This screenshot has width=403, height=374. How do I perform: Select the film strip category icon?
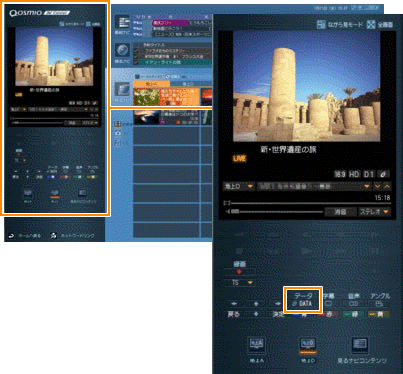coord(117,124)
